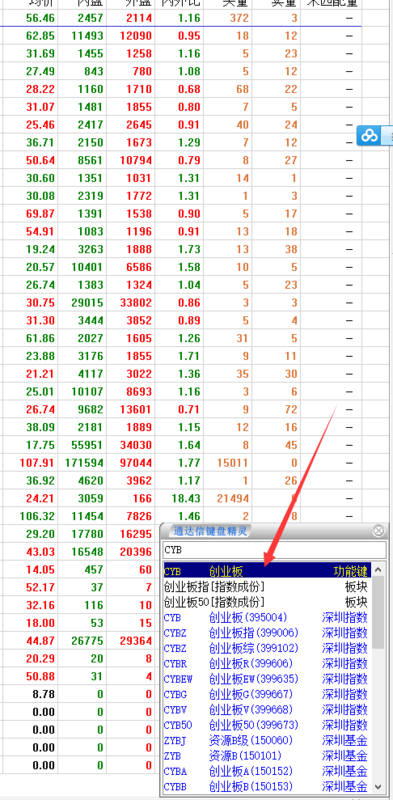
Task: Click the blue cloud icon on right edge
Action: (x=369, y=136)
